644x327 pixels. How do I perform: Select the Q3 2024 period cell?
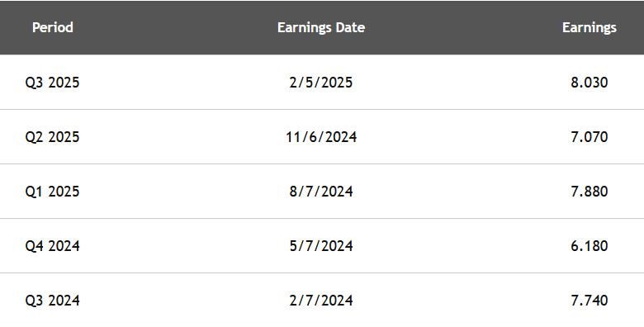[x=52, y=301]
